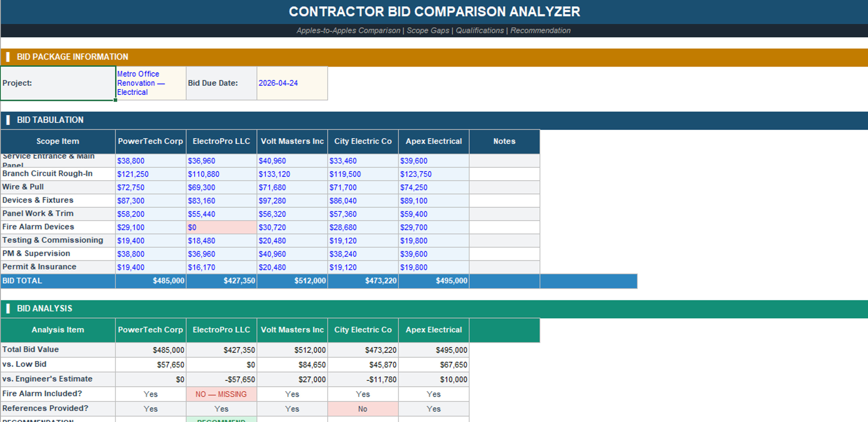Select the Analysis Item column header
This screenshot has height=422, width=868.
pyautogui.click(x=58, y=330)
